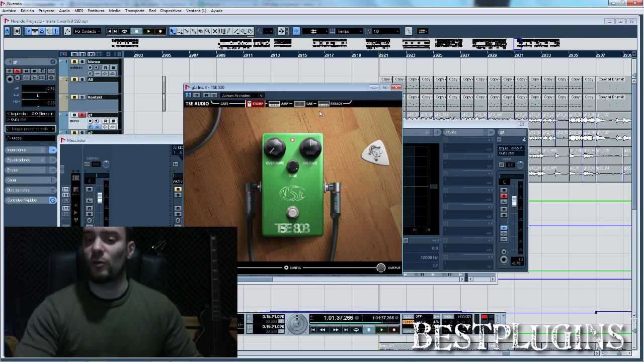Toggle Cycle in the transport panel

click(356, 330)
